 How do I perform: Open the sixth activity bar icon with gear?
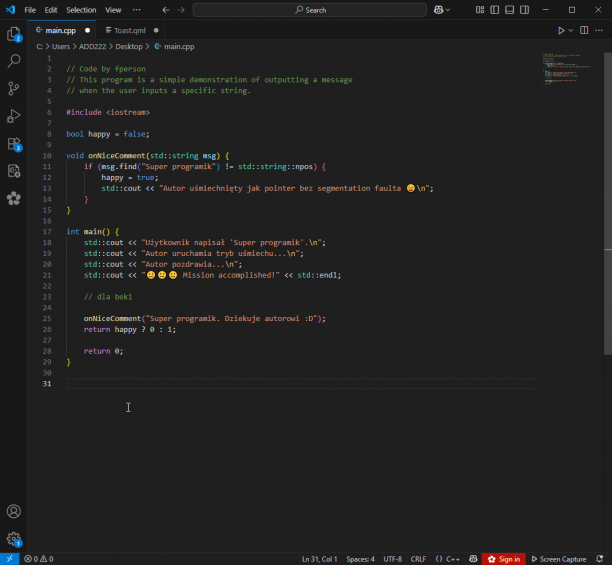coord(14,171)
